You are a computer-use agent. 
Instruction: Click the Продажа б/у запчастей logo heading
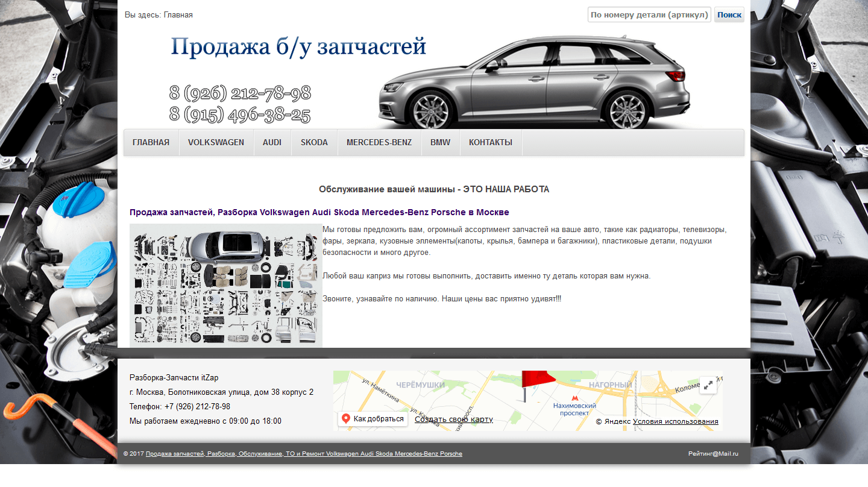(x=298, y=46)
